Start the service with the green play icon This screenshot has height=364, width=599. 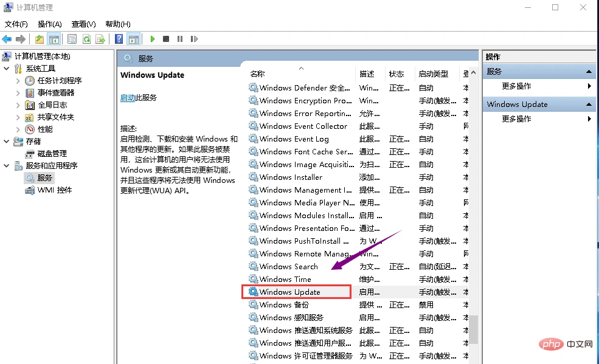tap(152, 39)
